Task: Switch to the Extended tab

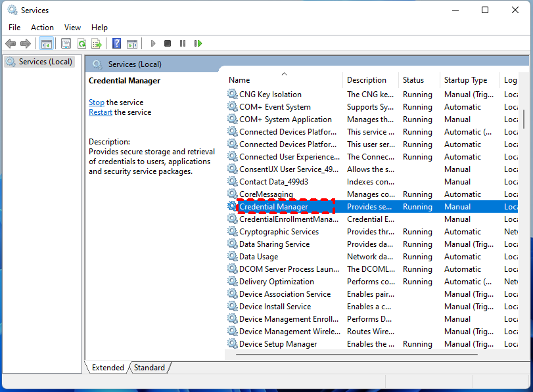Action: [108, 368]
